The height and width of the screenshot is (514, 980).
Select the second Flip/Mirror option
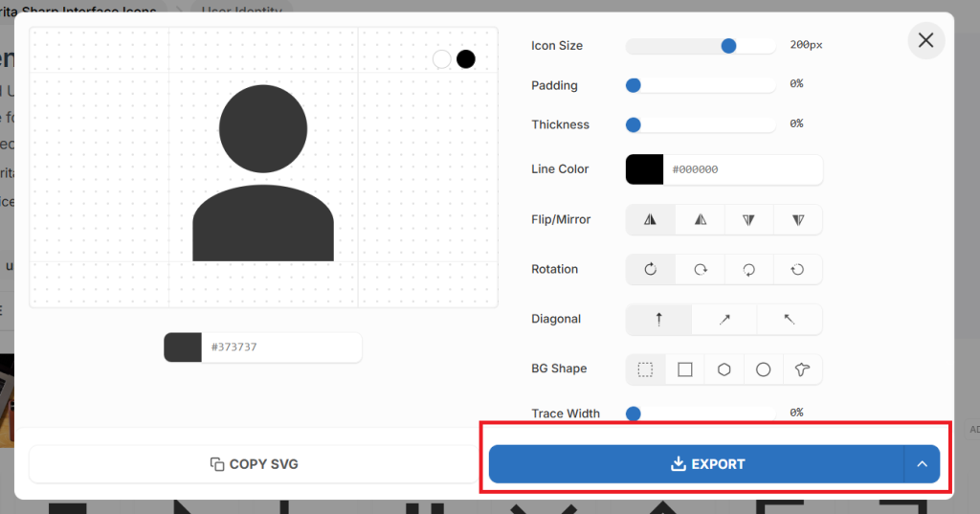[701, 219]
